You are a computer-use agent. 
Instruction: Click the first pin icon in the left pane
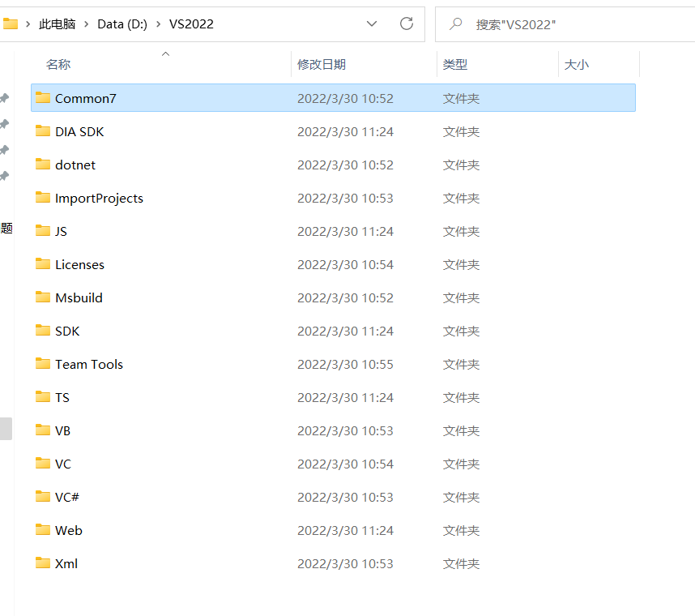4,98
